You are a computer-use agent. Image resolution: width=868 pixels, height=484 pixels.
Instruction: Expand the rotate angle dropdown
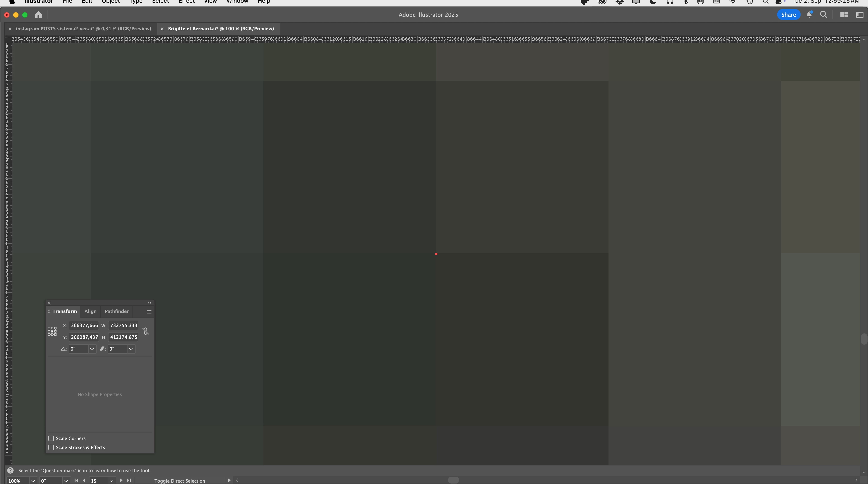[92, 349]
